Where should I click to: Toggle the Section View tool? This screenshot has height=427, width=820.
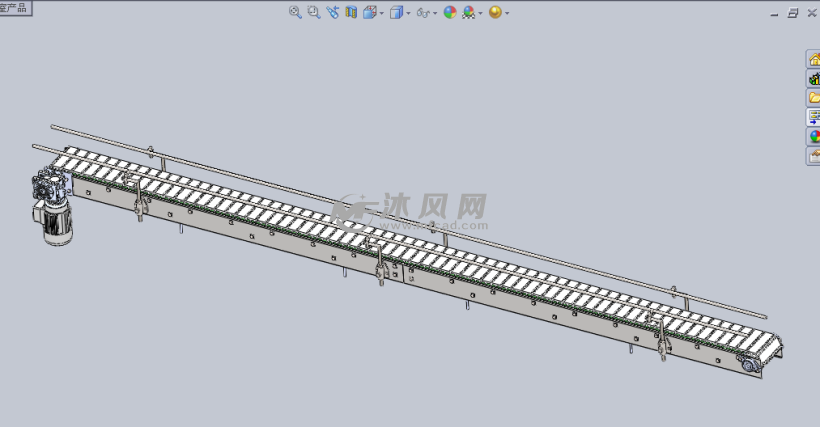tap(351, 13)
